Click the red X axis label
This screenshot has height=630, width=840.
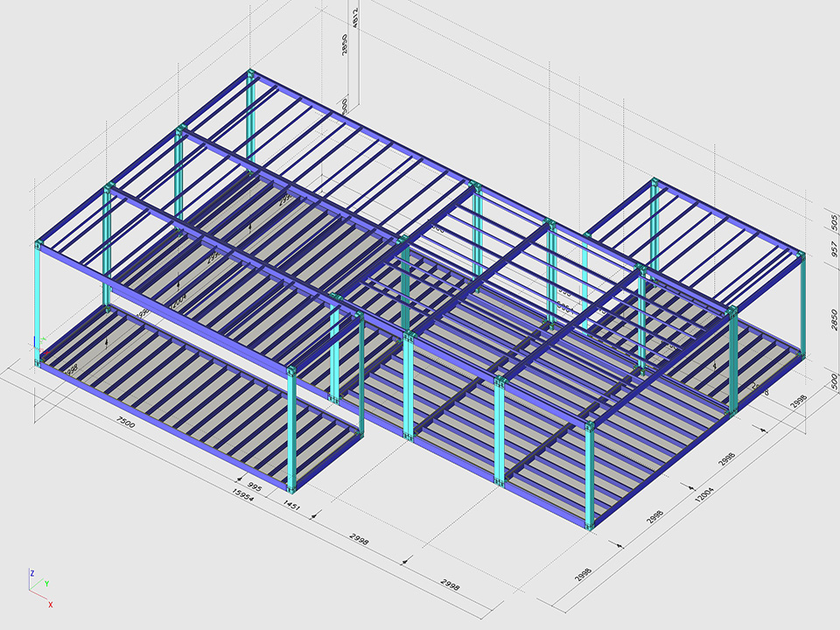51,605
